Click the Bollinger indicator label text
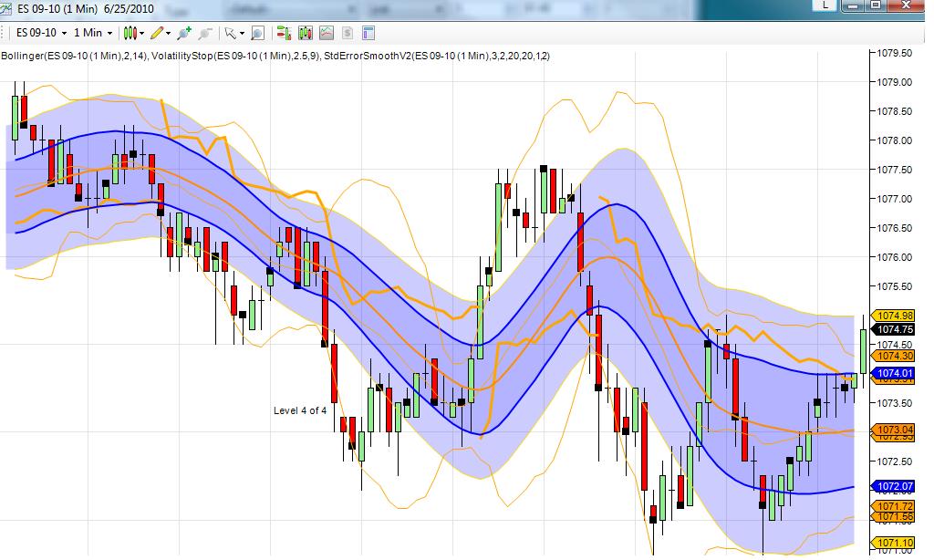Screen dimensions: 934x560 coord(74,56)
